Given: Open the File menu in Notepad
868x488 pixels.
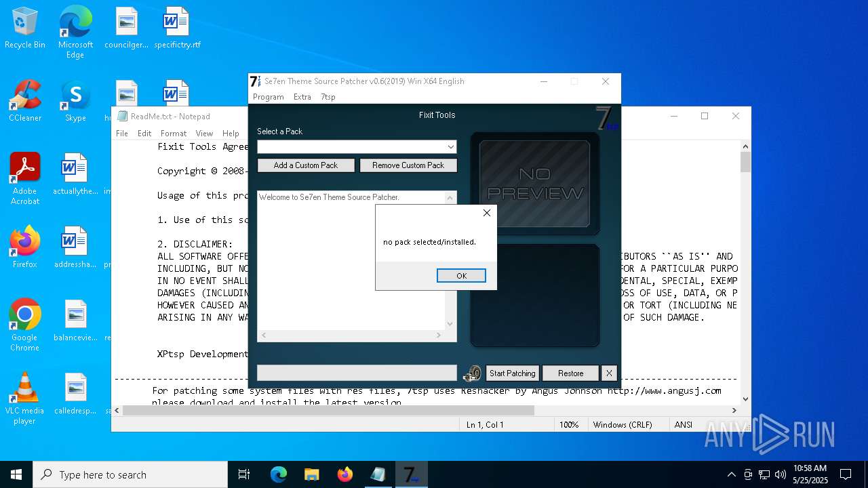Looking at the screenshot, I should tap(122, 134).
